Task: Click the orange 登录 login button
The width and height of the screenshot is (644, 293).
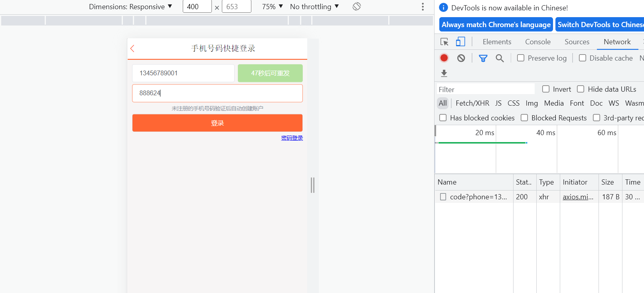Action: coord(217,123)
